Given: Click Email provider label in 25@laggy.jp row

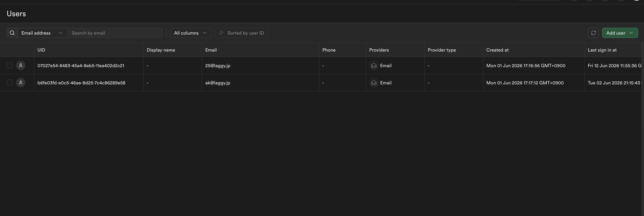Looking at the screenshot, I should tap(386, 66).
